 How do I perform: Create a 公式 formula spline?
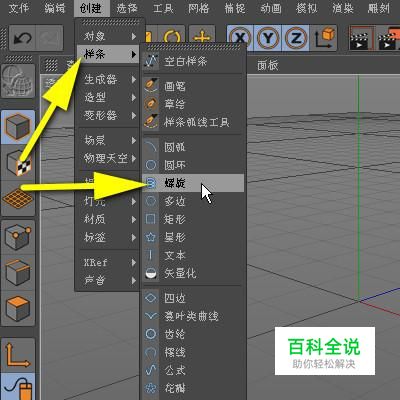pos(193,370)
